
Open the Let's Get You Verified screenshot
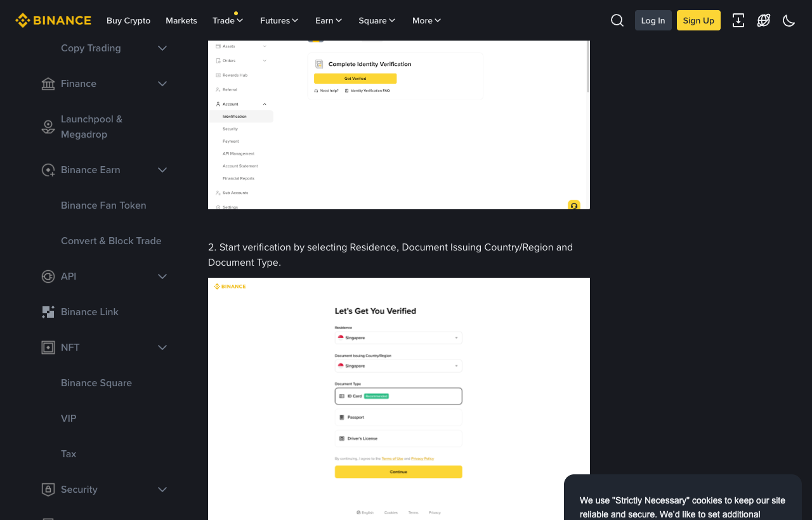(399, 399)
